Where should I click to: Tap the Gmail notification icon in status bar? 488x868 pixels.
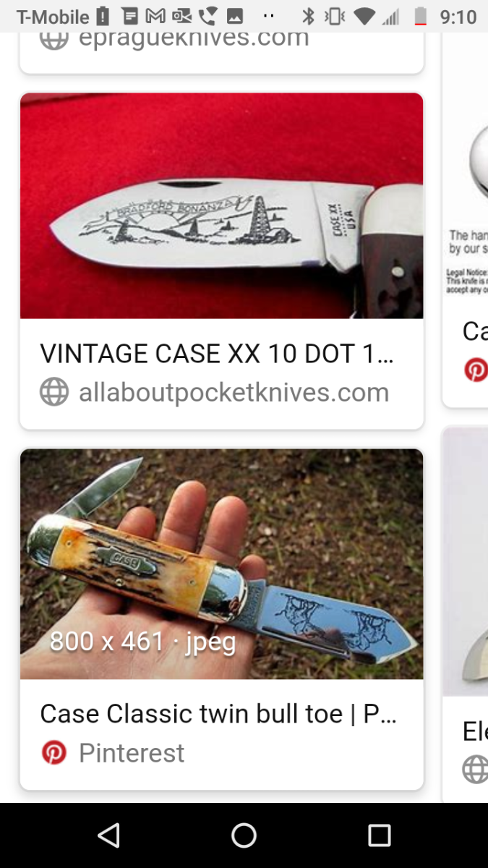coord(155,16)
